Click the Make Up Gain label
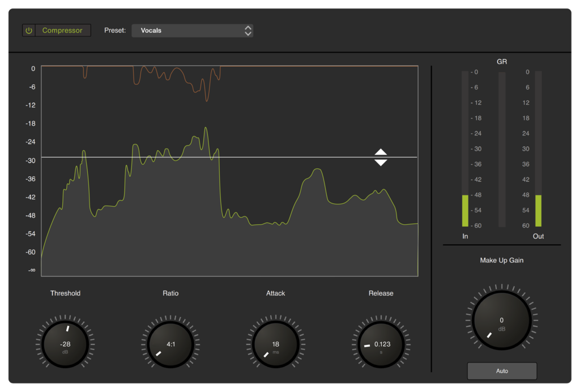 (502, 261)
